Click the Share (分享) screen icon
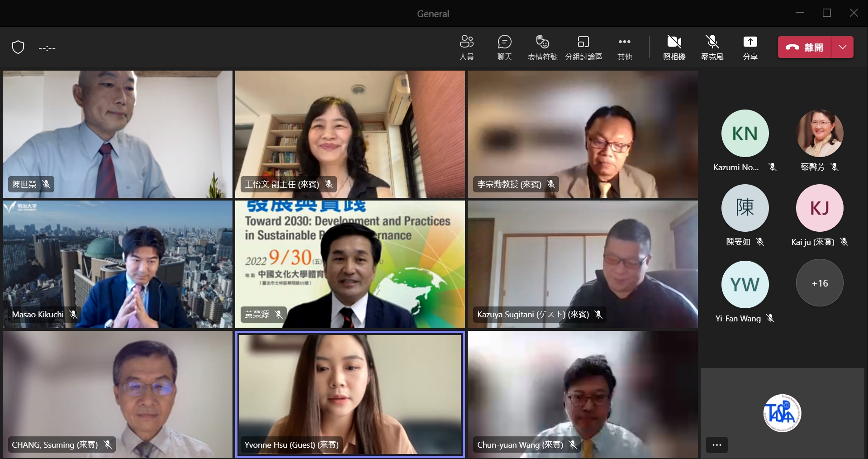 [750, 47]
